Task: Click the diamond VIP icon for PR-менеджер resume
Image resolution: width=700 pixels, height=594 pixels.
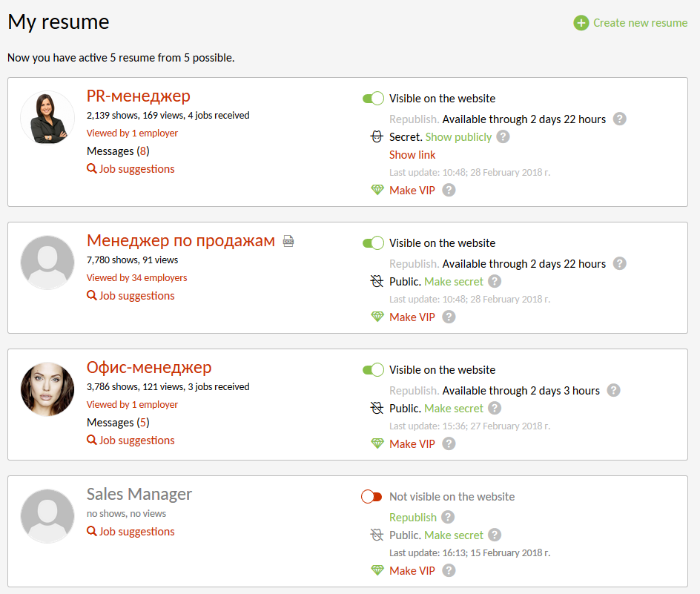Action: click(377, 190)
